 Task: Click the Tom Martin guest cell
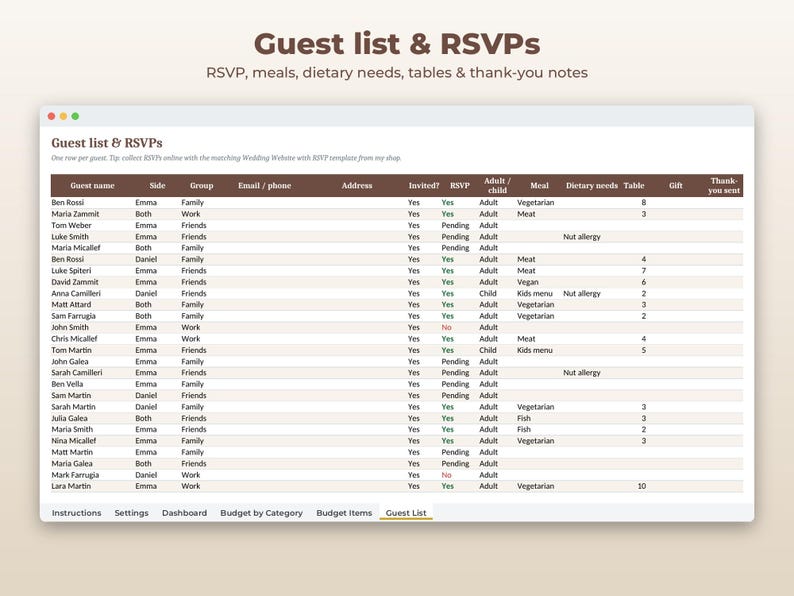(x=71, y=350)
